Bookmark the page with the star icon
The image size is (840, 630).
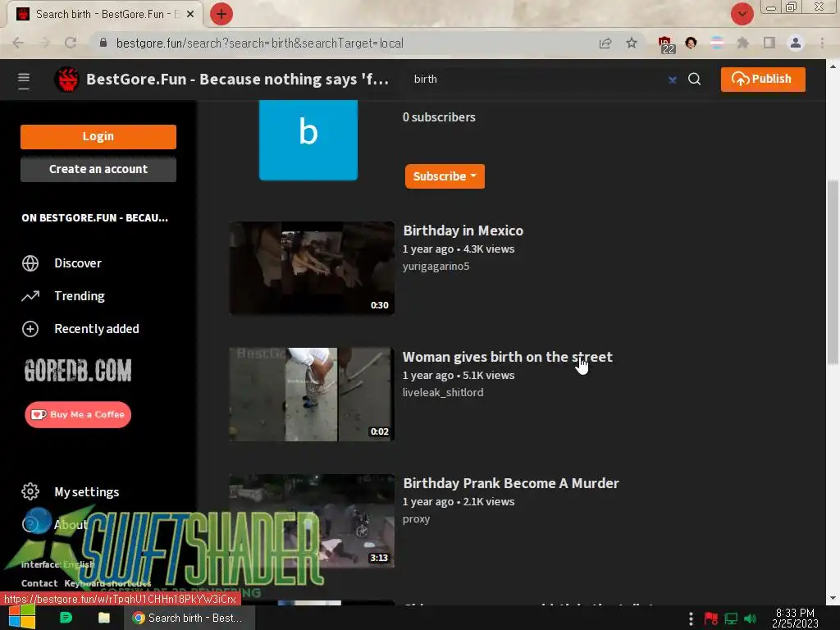(632, 43)
